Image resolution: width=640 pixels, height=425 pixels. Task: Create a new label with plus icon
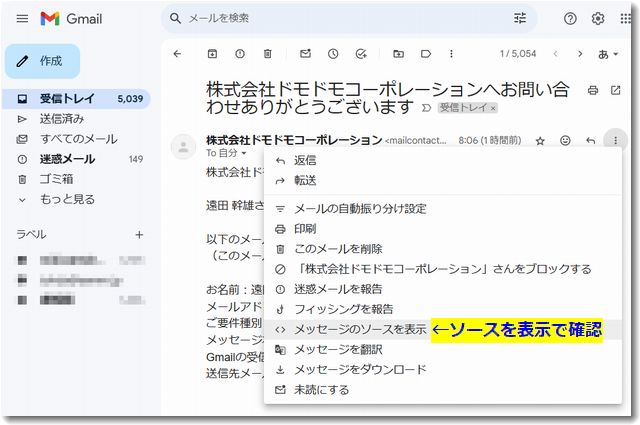139,234
